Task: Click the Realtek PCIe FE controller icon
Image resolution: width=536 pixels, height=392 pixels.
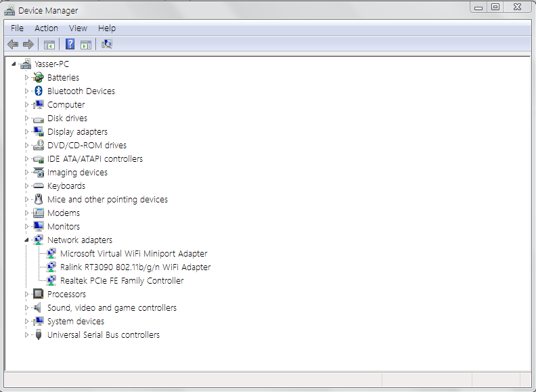Action: tap(51, 280)
